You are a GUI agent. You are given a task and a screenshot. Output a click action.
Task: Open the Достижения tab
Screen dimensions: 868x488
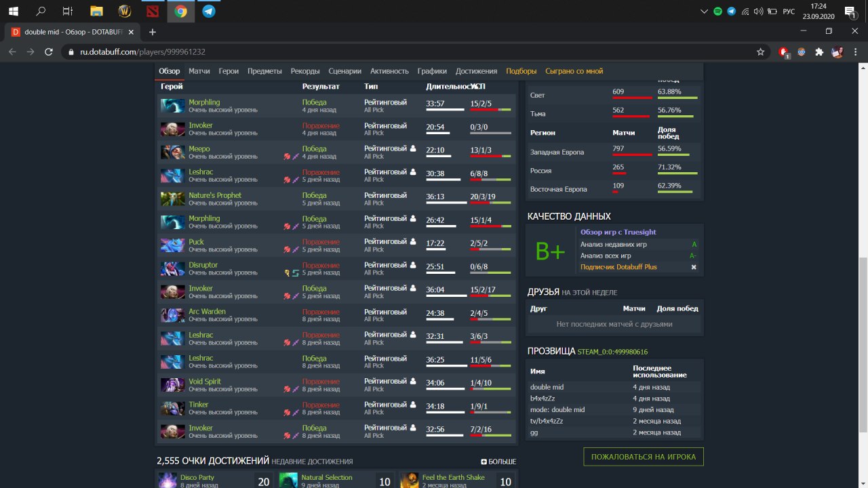476,71
